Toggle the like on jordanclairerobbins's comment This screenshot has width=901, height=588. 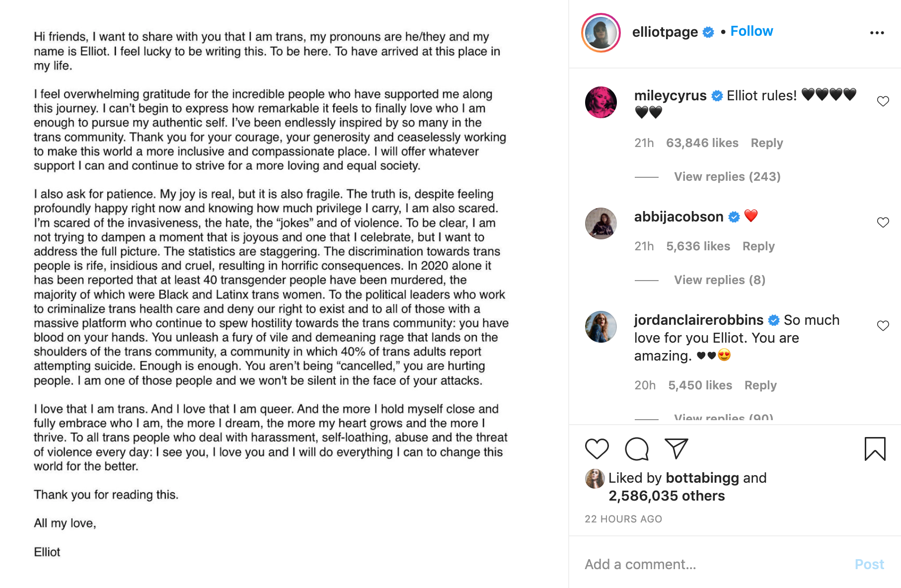[x=884, y=326]
